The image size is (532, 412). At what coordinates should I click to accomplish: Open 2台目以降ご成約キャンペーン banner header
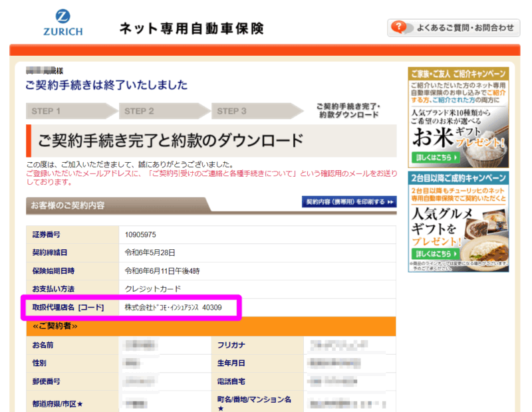coord(458,179)
